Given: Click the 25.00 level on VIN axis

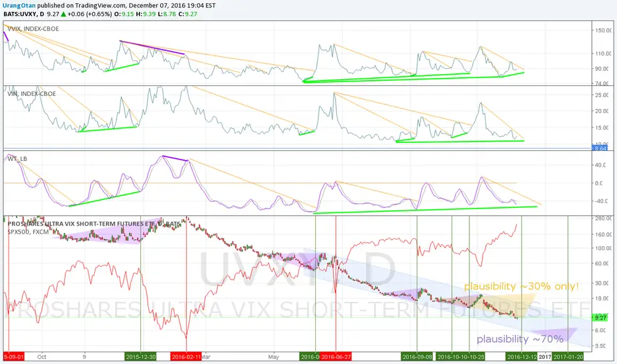Looking at the screenshot, I should 602,95.
